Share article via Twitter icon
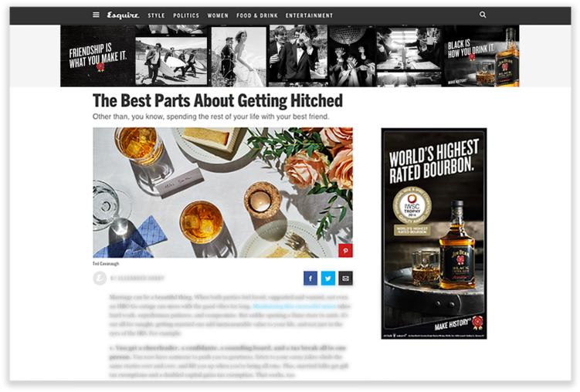This screenshot has height=392, width=580. coord(328,279)
